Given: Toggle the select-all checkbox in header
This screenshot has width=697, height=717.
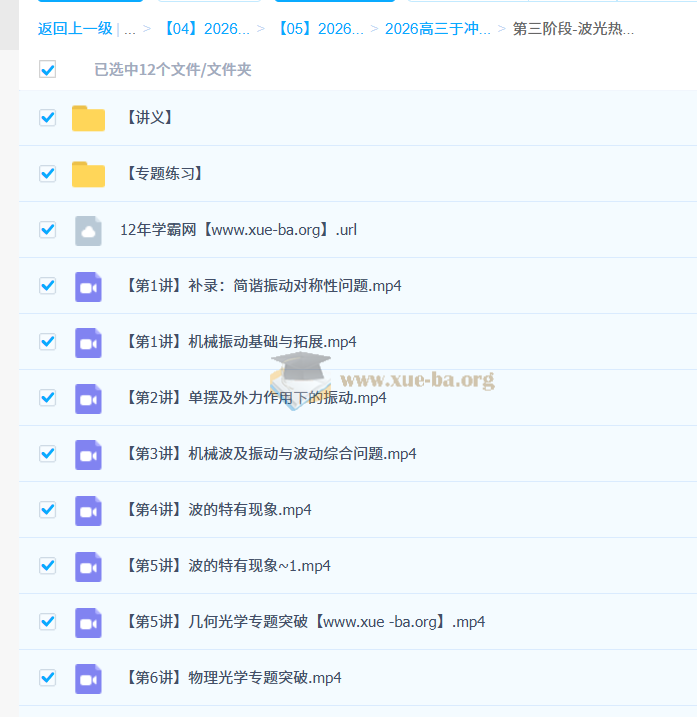Looking at the screenshot, I should 47,69.
